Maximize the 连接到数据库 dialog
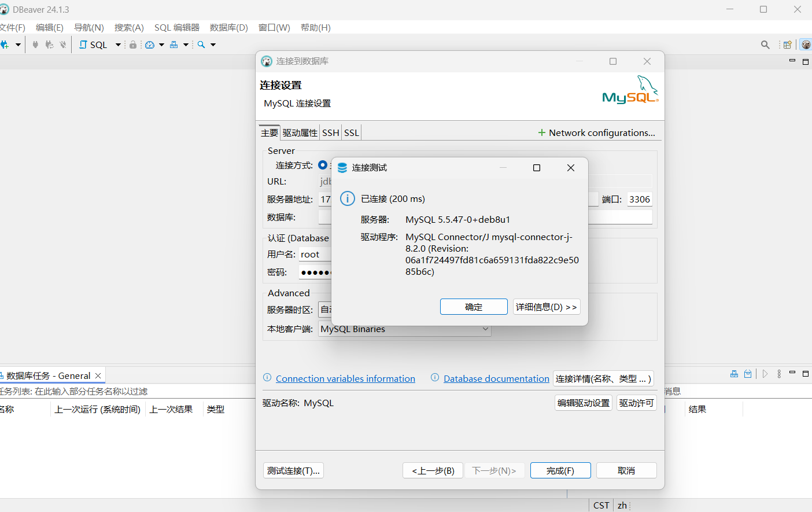 pos(613,61)
